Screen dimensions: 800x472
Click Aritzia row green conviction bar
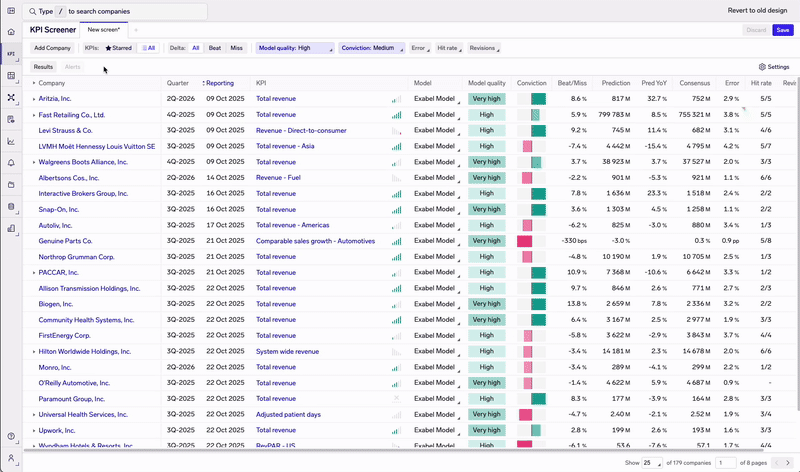[x=538, y=99]
